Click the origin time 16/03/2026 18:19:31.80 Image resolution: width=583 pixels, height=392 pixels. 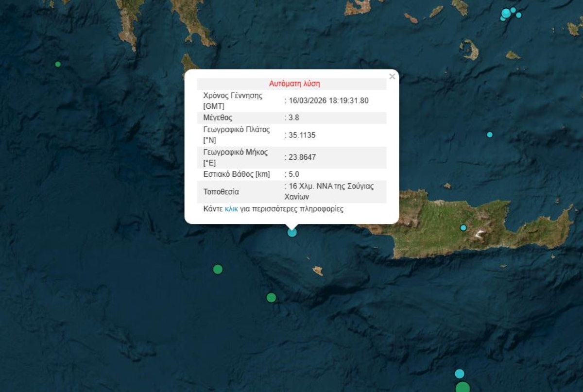(328, 101)
